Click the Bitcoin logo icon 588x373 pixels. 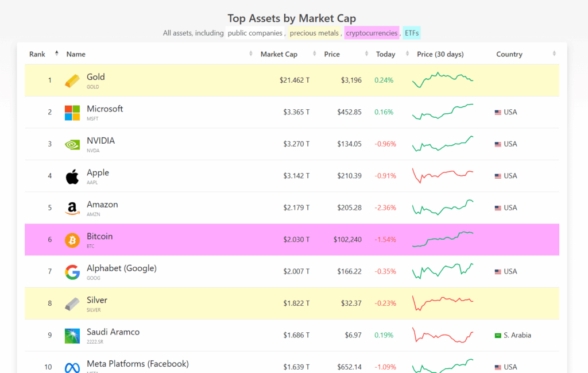pos(72,240)
